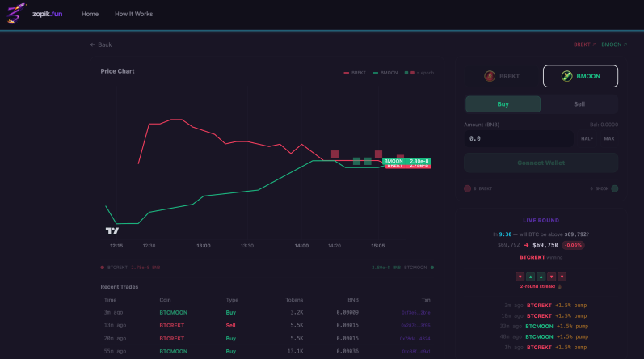Open the BMOON external link at top right
This screenshot has width=644, height=359.
[614, 44]
